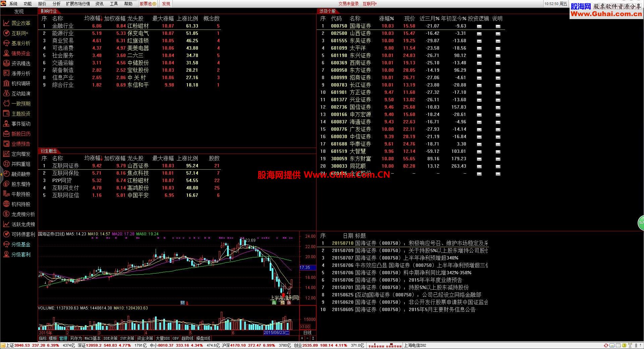Open 机构持股 in the sidebar
Screen dimensions: 644x349
17,204
